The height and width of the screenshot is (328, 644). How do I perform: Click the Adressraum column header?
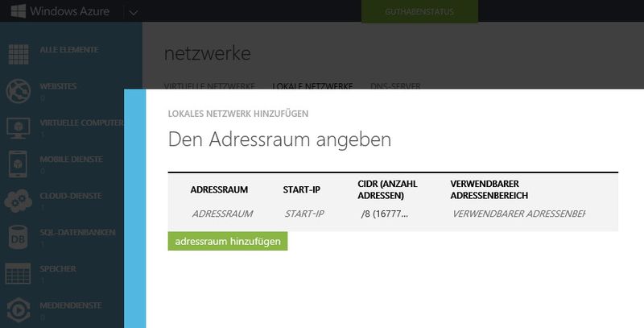(219, 189)
